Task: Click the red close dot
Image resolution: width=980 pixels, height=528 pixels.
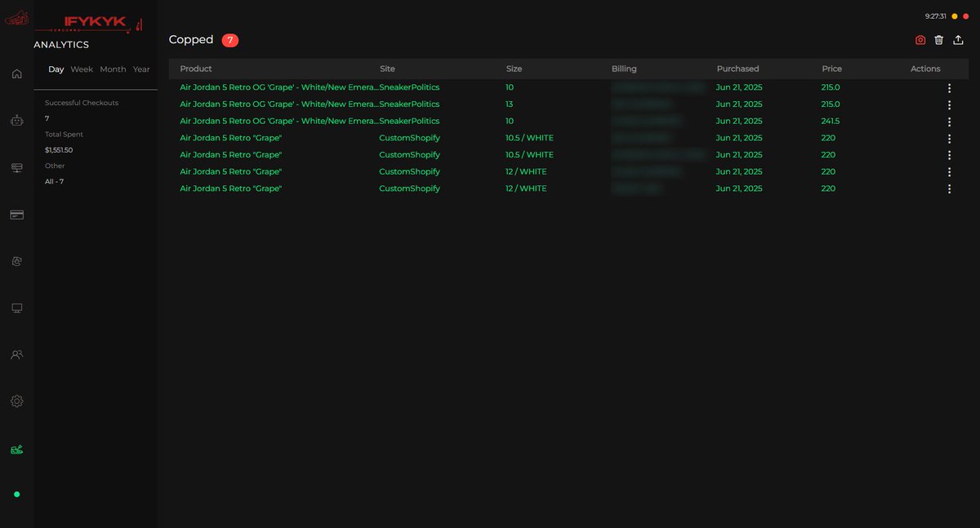Action: click(965, 16)
